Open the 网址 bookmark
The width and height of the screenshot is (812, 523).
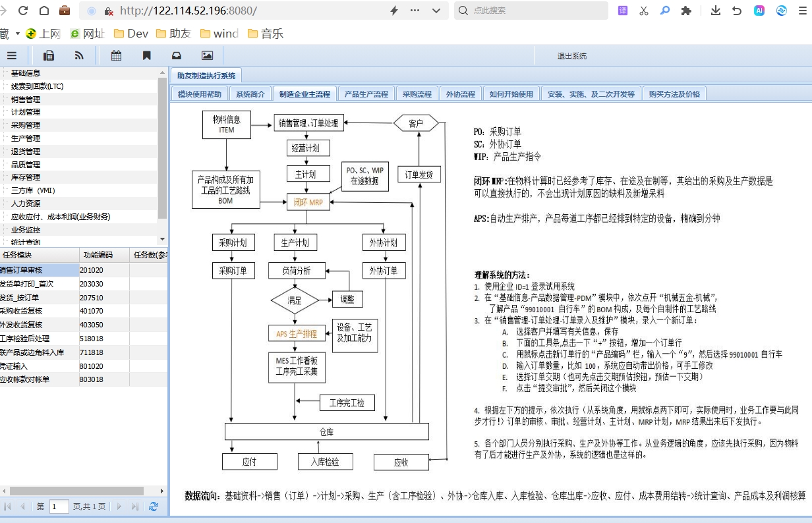(x=87, y=34)
